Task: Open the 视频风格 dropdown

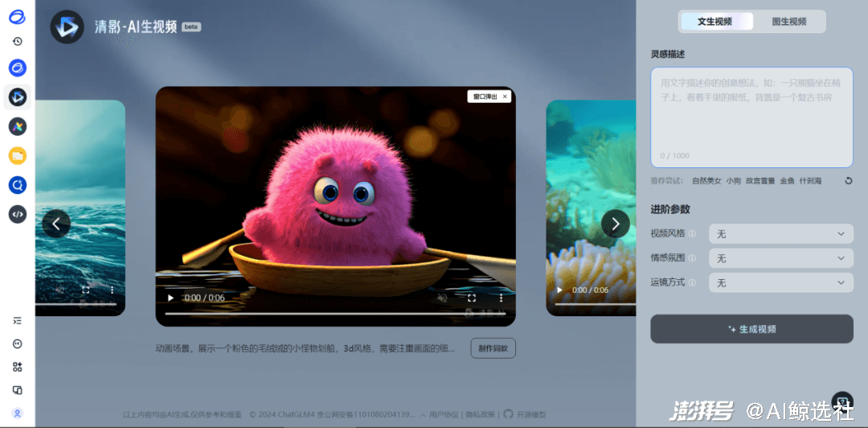Action: (781, 234)
